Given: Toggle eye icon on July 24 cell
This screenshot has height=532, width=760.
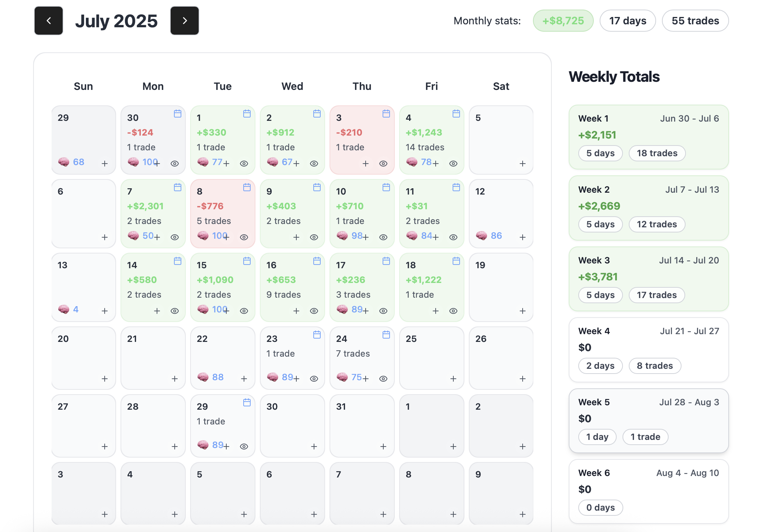Looking at the screenshot, I should coord(383,378).
